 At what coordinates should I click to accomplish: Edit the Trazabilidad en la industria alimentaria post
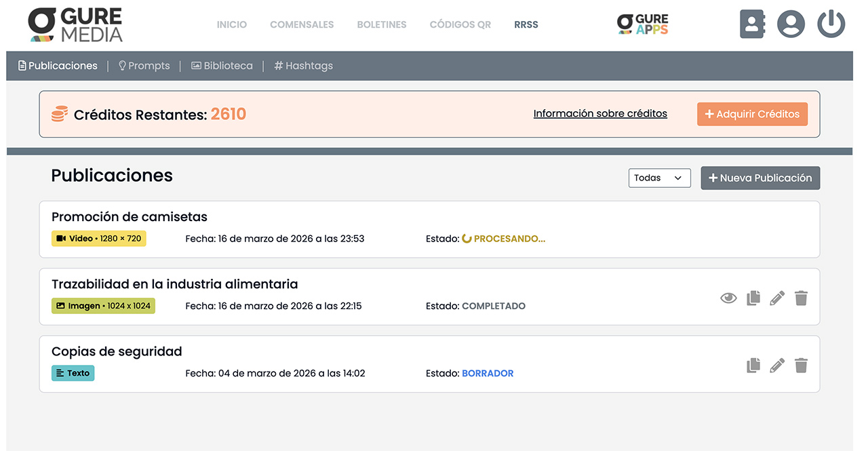point(777,298)
